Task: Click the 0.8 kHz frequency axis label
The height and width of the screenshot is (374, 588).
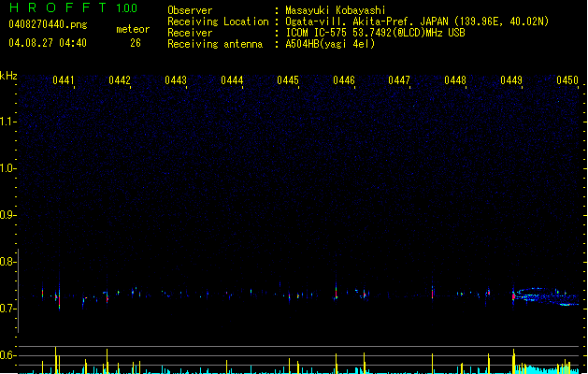Action: click(7, 262)
